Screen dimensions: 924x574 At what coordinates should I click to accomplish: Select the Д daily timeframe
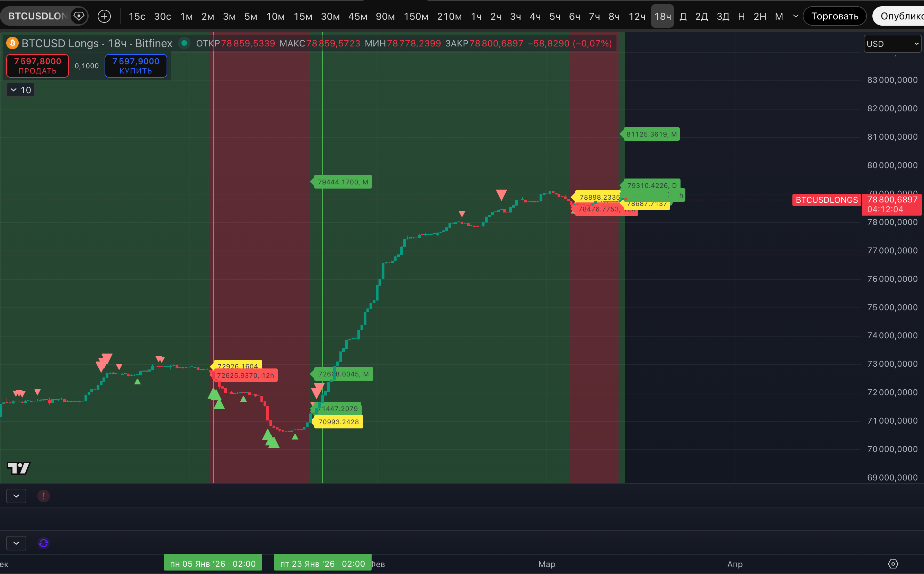683,16
